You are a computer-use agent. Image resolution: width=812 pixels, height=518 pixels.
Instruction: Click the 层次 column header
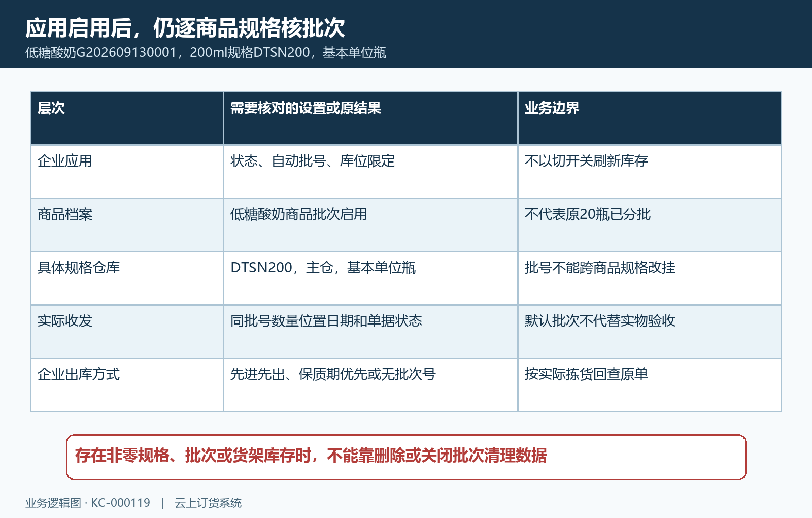[127, 118]
